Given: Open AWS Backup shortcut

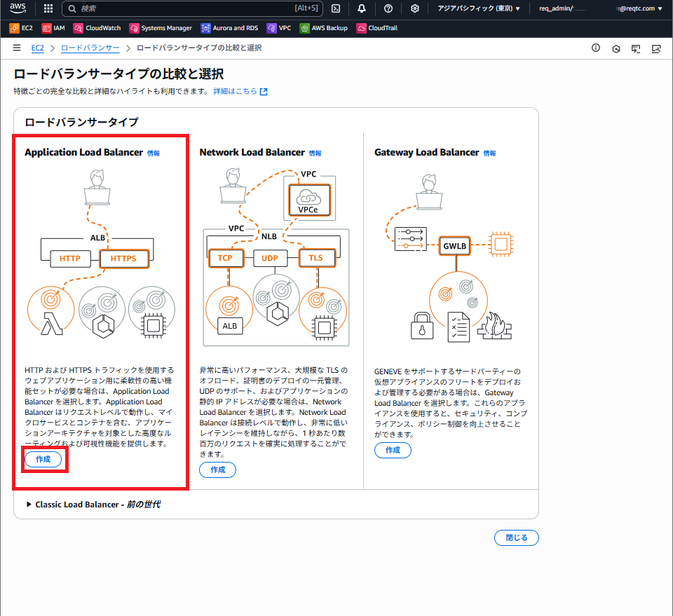Looking at the screenshot, I should (324, 28).
